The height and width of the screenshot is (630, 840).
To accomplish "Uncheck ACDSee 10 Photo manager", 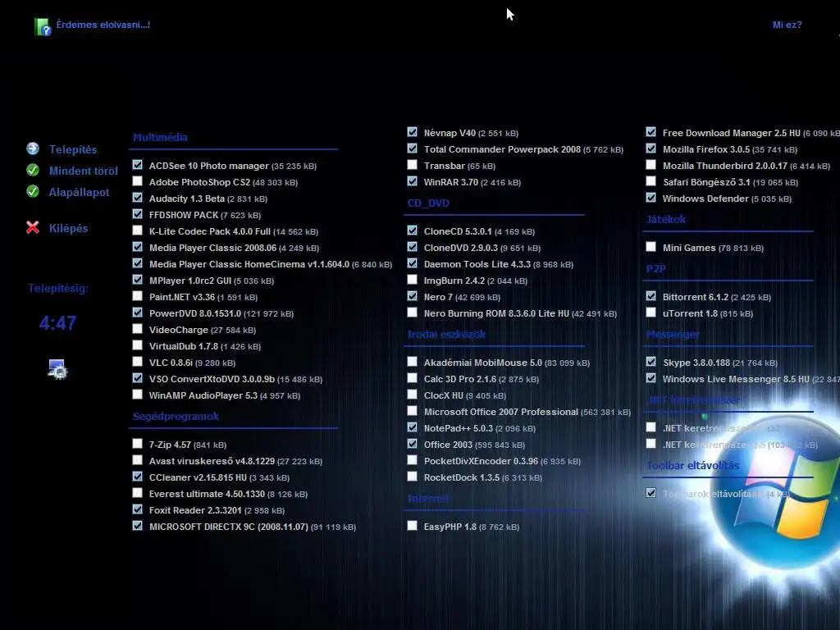I will [138, 164].
